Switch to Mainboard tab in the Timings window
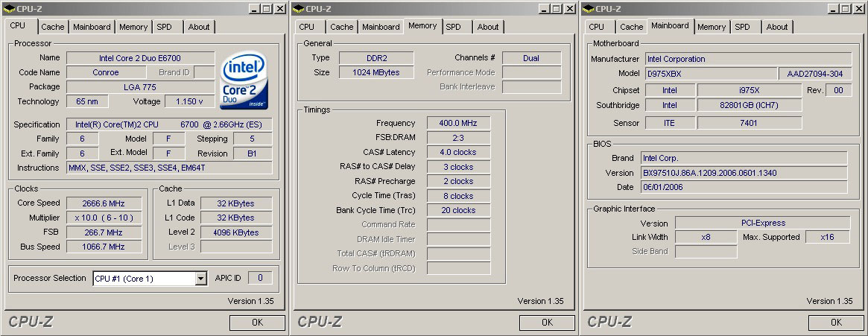 [381, 27]
